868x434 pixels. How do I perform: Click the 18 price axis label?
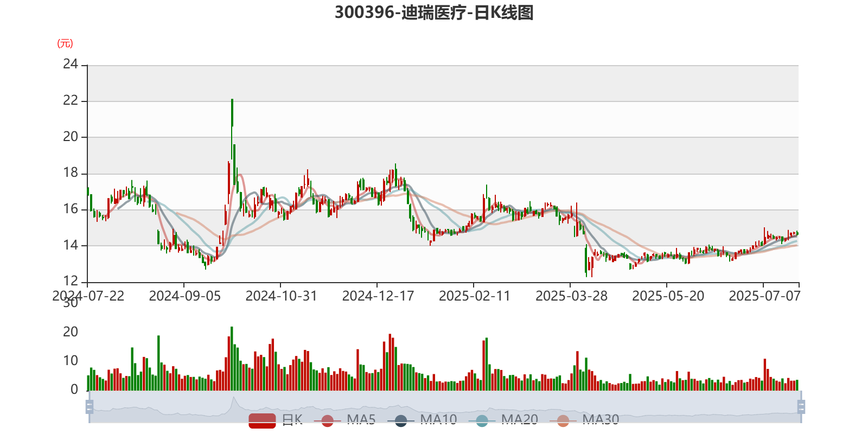pyautogui.click(x=71, y=173)
